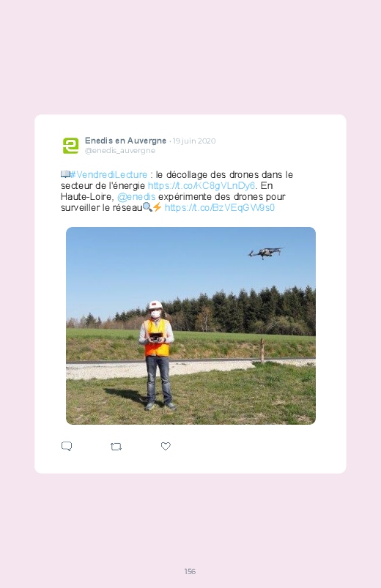Image resolution: width=381 pixels, height=588 pixels.
Task: Click the Enedis green logo avatar
Action: pyautogui.click(x=70, y=146)
